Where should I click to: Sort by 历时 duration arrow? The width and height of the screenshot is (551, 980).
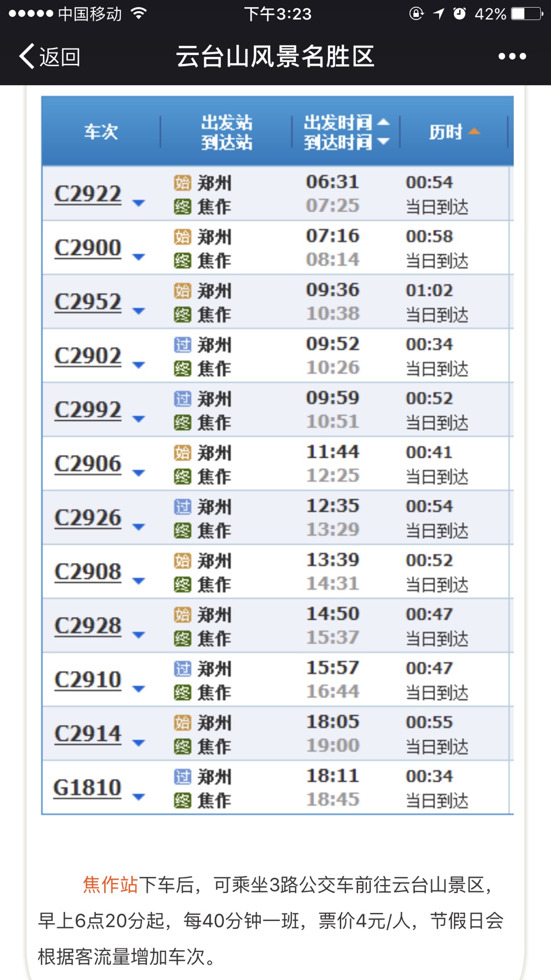coord(474,132)
